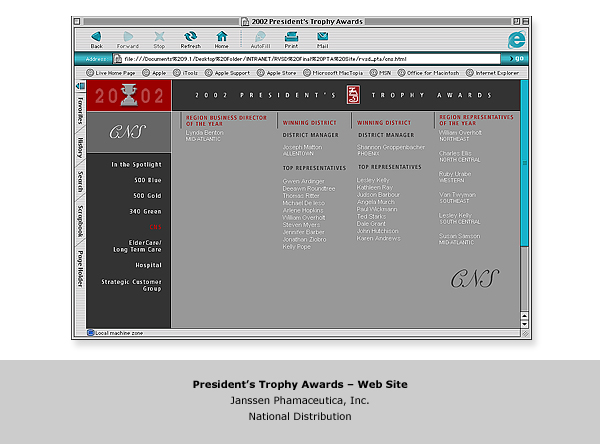Click Local machine zone status icon

pos(90,333)
